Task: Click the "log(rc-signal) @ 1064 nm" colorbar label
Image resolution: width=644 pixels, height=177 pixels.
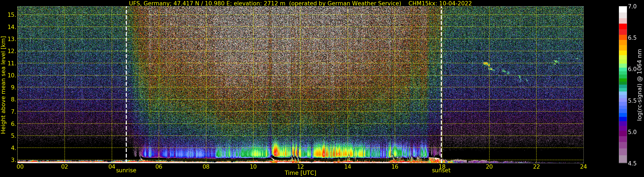Action: tap(640, 85)
